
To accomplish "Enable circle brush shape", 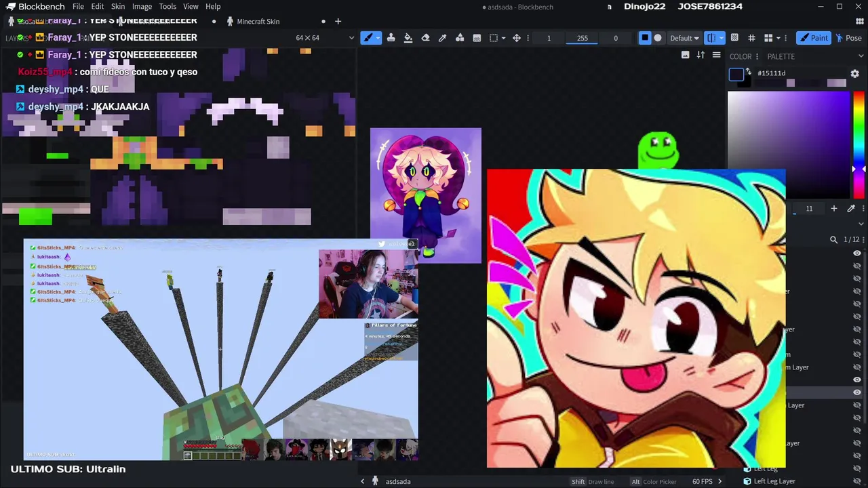I will click(x=657, y=38).
